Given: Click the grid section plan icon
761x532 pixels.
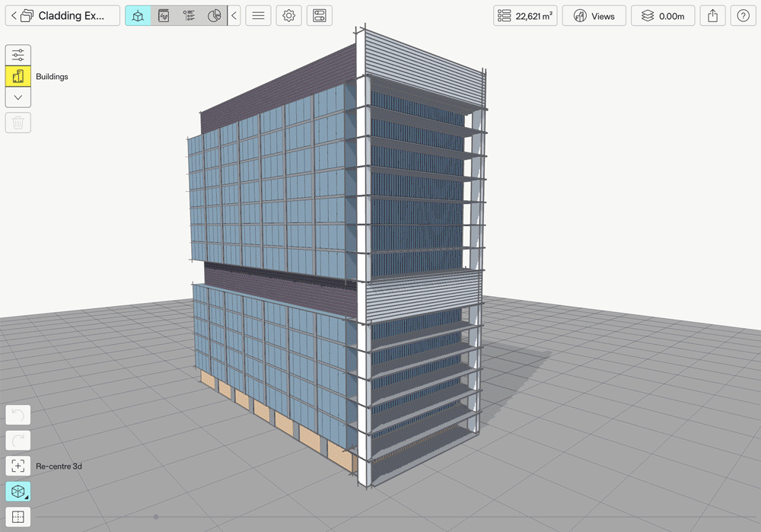Looking at the screenshot, I should 18,518.
